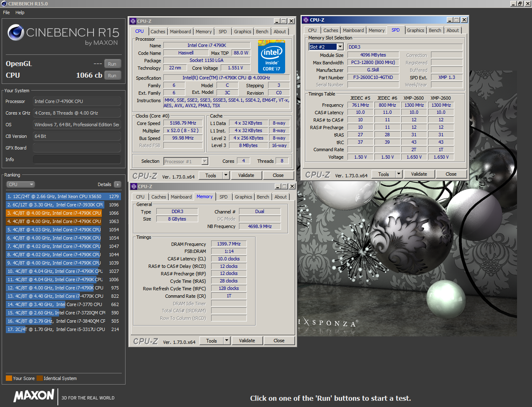Open About tab in CPU window

point(280,32)
